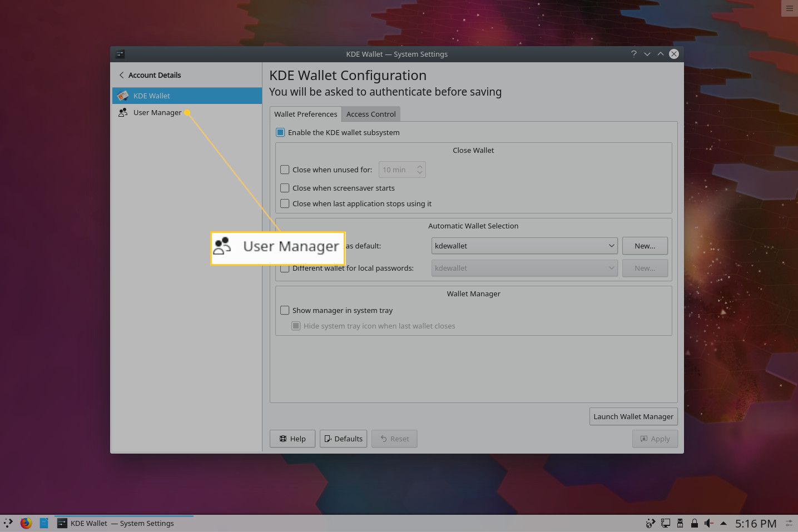Open the updates tray icon
This screenshot has height=532, width=798.
650,523
